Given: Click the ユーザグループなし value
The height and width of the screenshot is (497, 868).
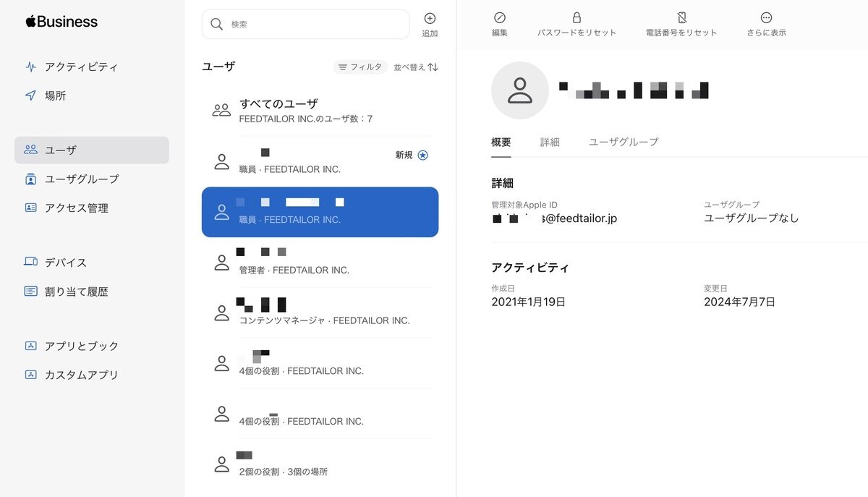Looking at the screenshot, I should pyautogui.click(x=752, y=218).
